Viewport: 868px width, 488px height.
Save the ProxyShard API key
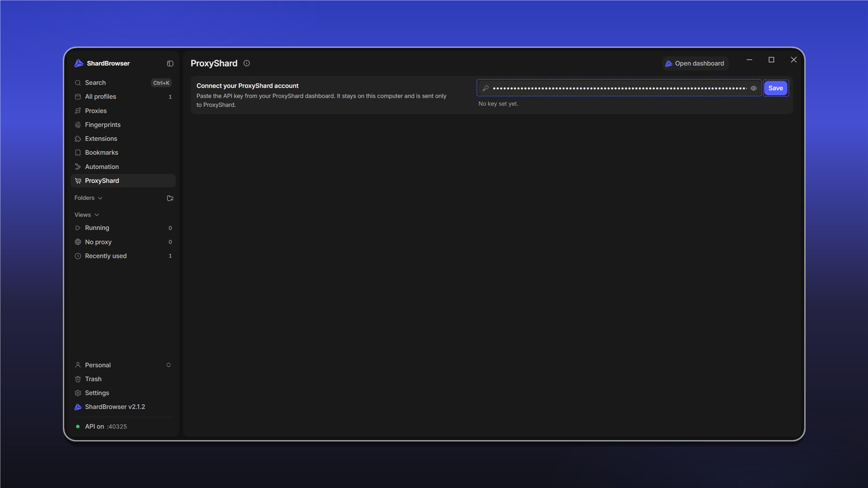click(775, 88)
